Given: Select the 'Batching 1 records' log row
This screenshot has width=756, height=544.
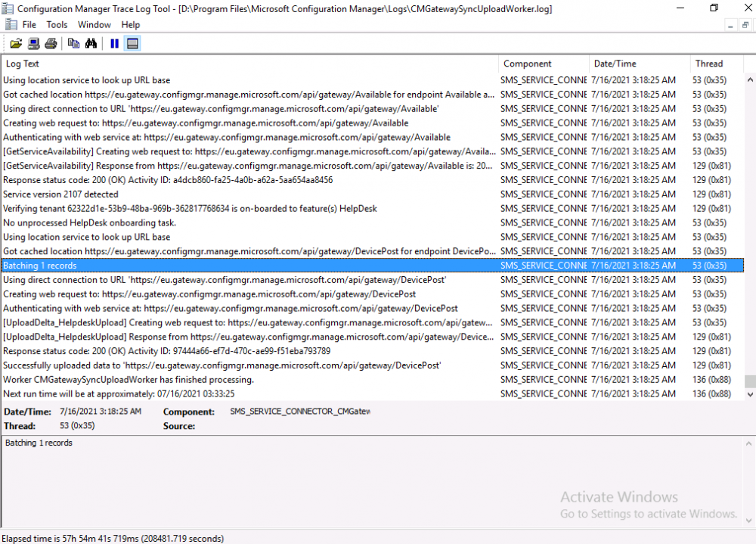Looking at the screenshot, I should [372, 266].
